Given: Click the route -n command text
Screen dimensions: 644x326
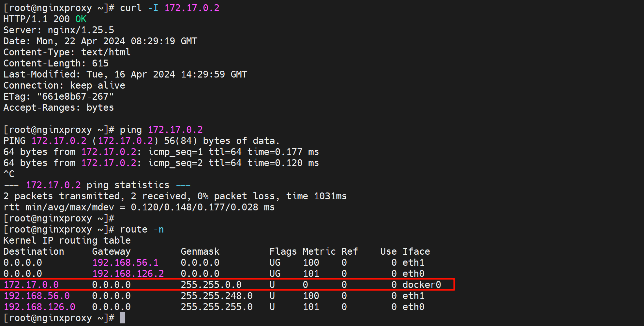Looking at the screenshot, I should [142, 229].
